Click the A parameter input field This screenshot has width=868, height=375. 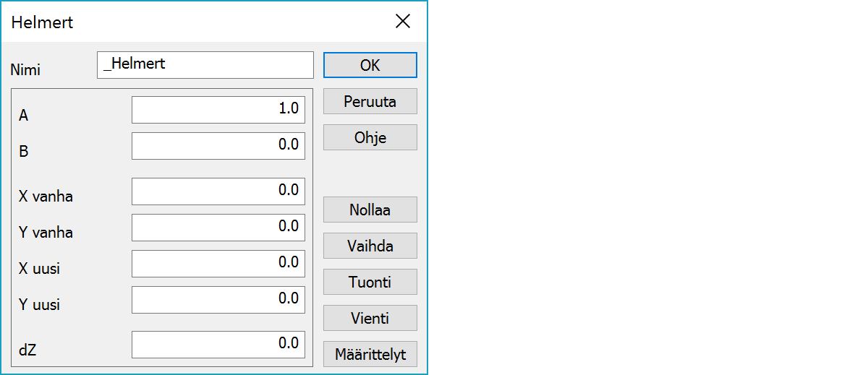pos(218,110)
